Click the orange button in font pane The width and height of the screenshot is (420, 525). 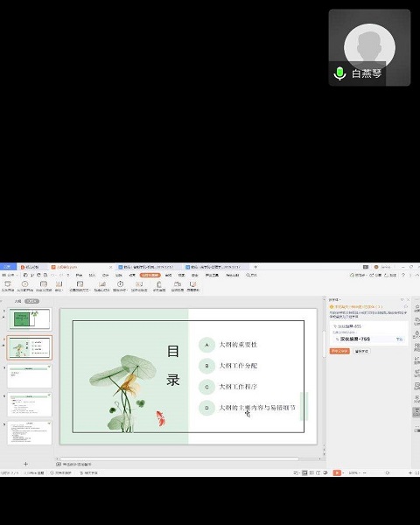click(x=339, y=351)
